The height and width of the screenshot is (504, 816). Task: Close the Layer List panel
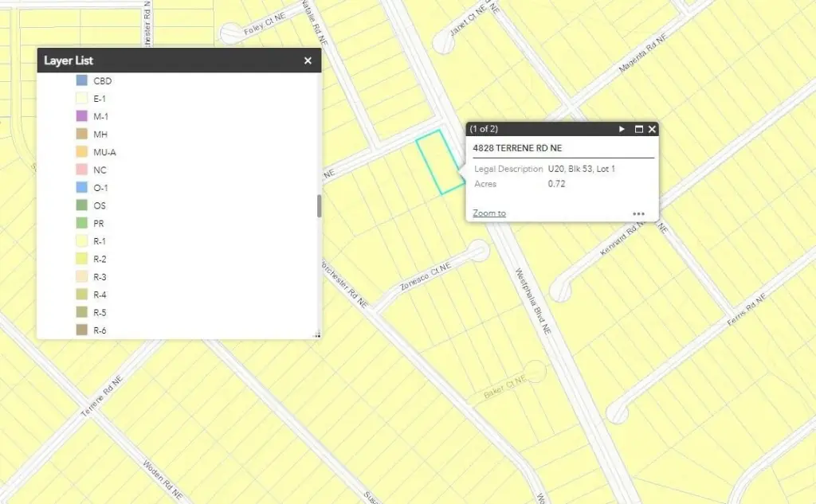pos(308,61)
